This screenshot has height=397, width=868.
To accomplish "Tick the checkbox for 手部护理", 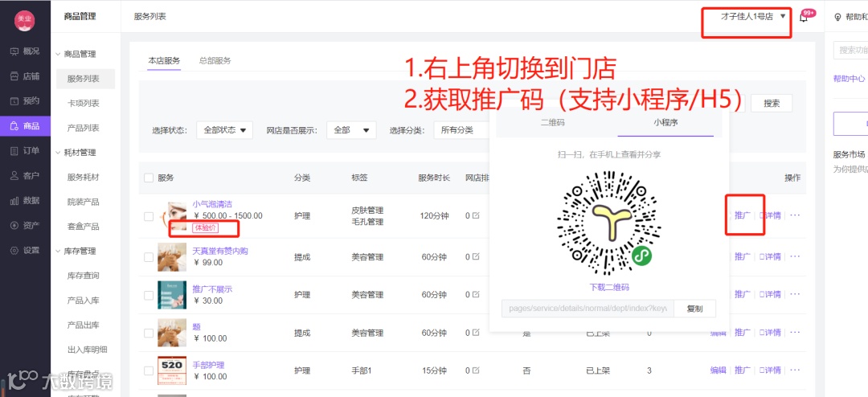I will click(x=149, y=370).
